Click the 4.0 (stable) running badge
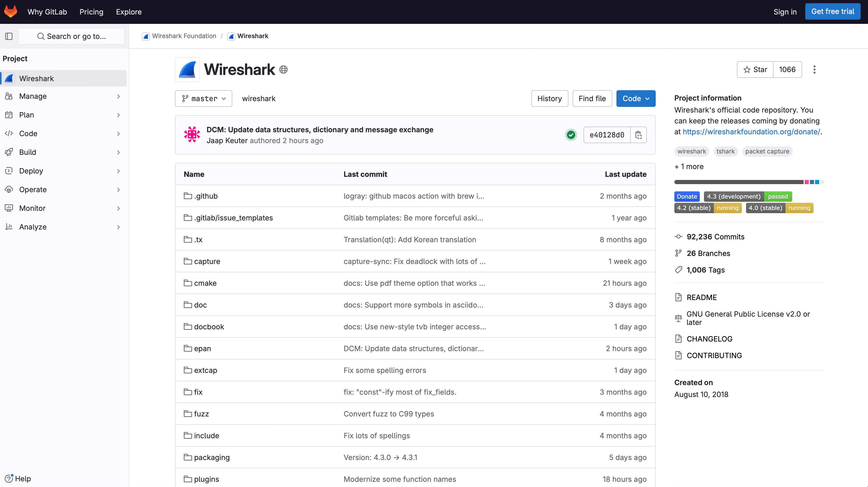868x487 pixels. click(780, 208)
